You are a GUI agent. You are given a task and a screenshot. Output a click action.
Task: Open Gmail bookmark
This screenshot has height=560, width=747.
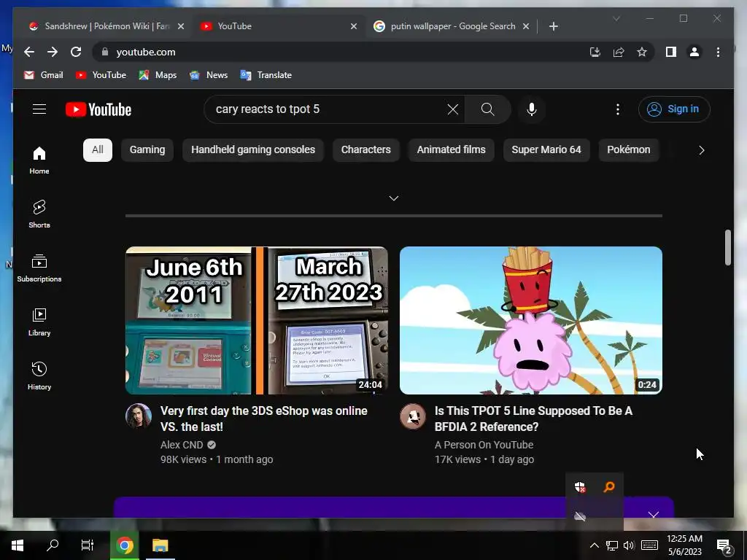(44, 75)
